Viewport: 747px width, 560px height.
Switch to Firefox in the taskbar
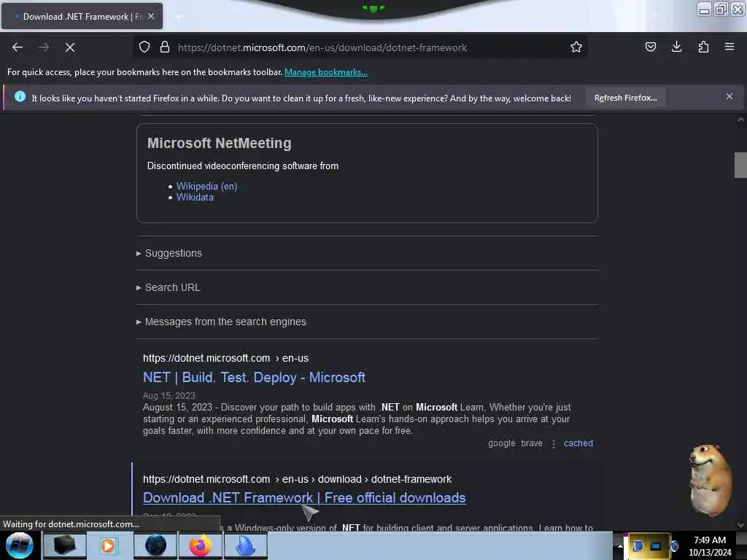(x=201, y=545)
